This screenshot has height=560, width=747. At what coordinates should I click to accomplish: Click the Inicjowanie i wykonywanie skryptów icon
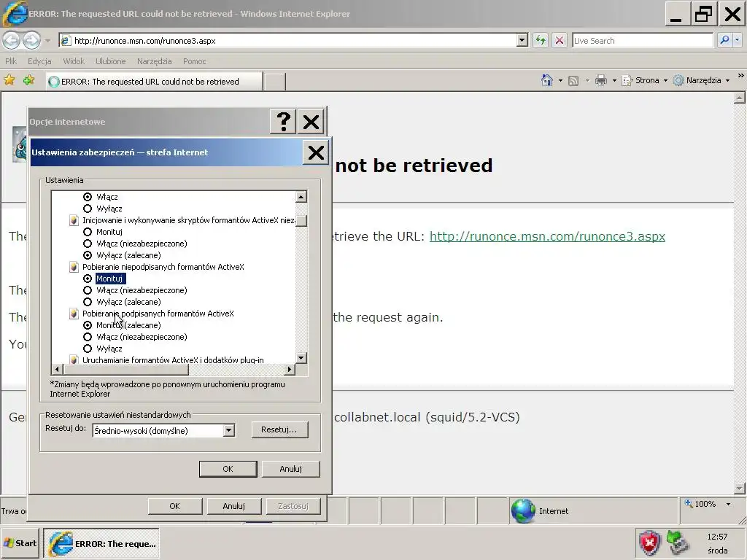pyautogui.click(x=74, y=220)
